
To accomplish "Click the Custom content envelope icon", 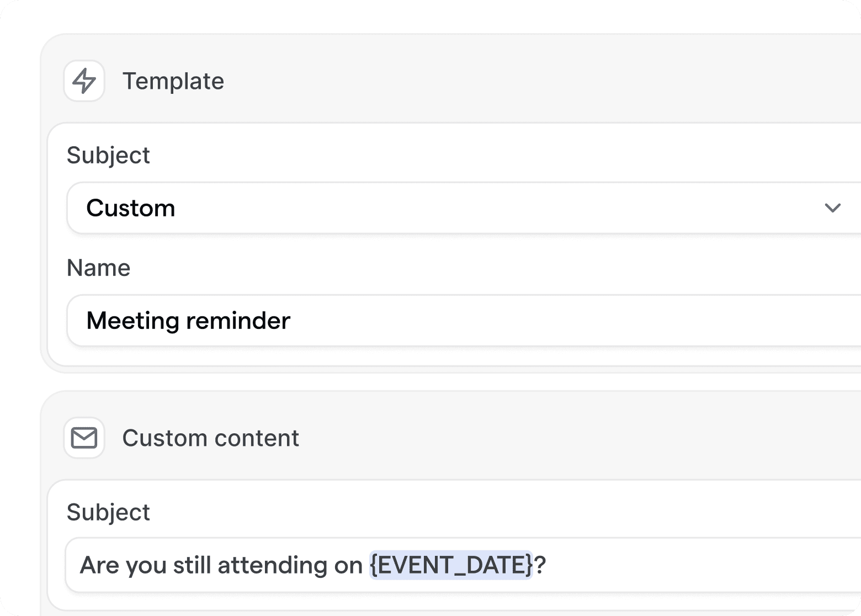I will (x=84, y=438).
